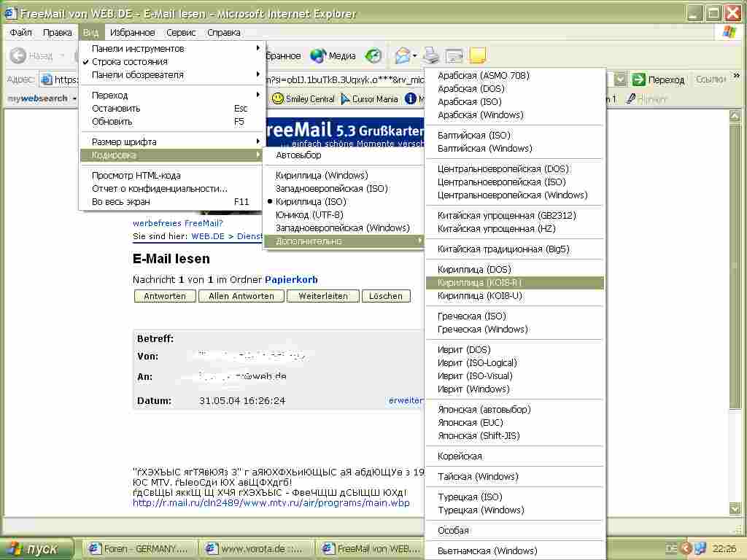Screen dimensions: 747x560
Task: Expand the toolbar overflow chevron
Action: click(x=737, y=75)
